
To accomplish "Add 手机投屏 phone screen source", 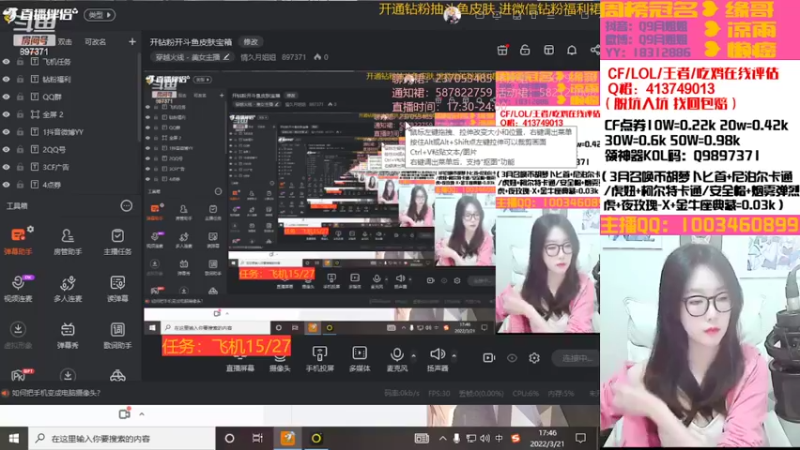I will pyautogui.click(x=319, y=358).
